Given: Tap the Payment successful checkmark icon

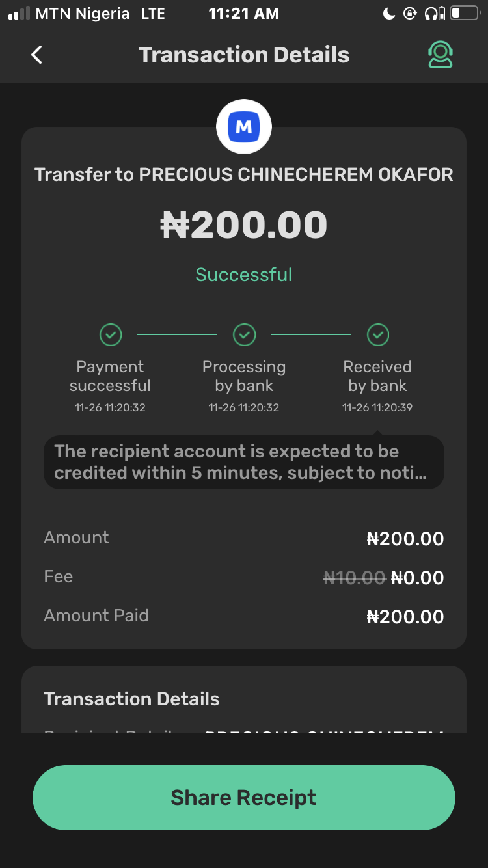Looking at the screenshot, I should click(111, 335).
